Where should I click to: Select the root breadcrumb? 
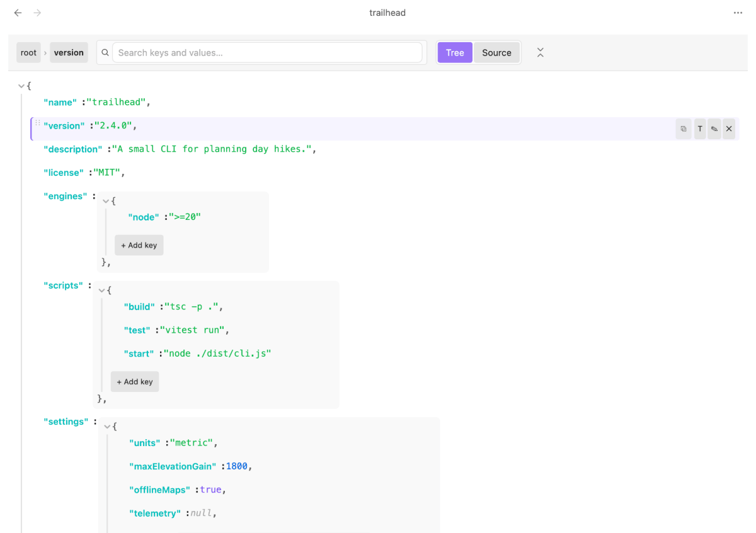tap(28, 53)
